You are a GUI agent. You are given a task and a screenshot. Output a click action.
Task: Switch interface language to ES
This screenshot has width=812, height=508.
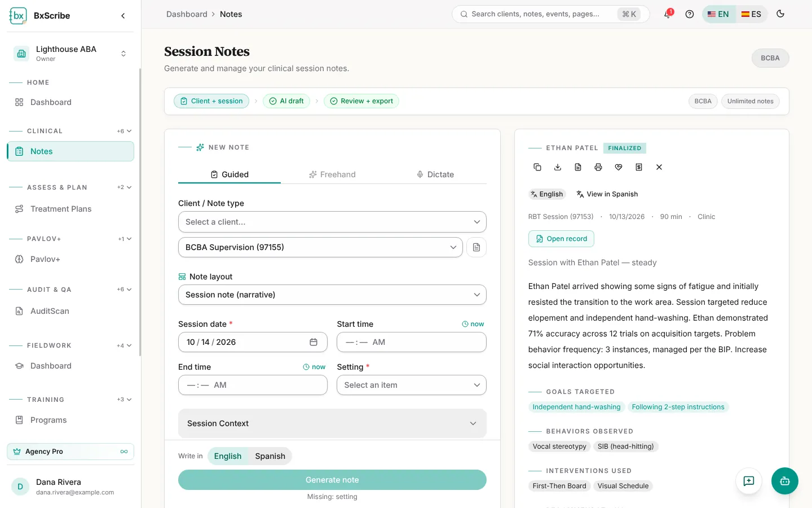click(x=751, y=14)
